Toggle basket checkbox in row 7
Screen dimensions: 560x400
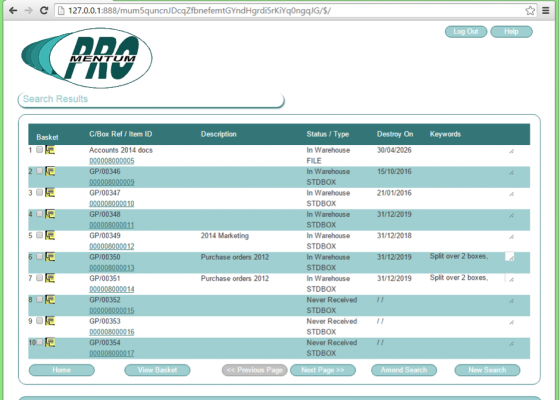click(39, 278)
